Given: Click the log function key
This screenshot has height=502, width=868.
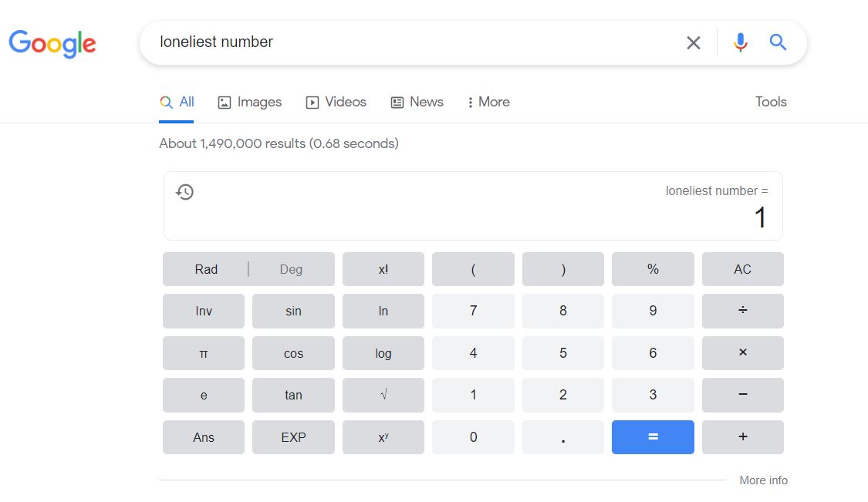Looking at the screenshot, I should (383, 353).
